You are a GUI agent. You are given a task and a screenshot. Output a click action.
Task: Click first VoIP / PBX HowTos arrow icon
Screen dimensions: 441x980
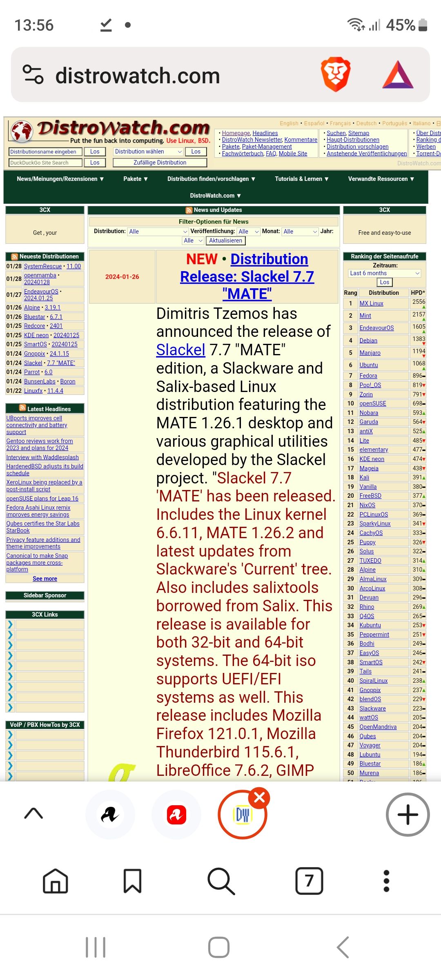click(x=10, y=735)
